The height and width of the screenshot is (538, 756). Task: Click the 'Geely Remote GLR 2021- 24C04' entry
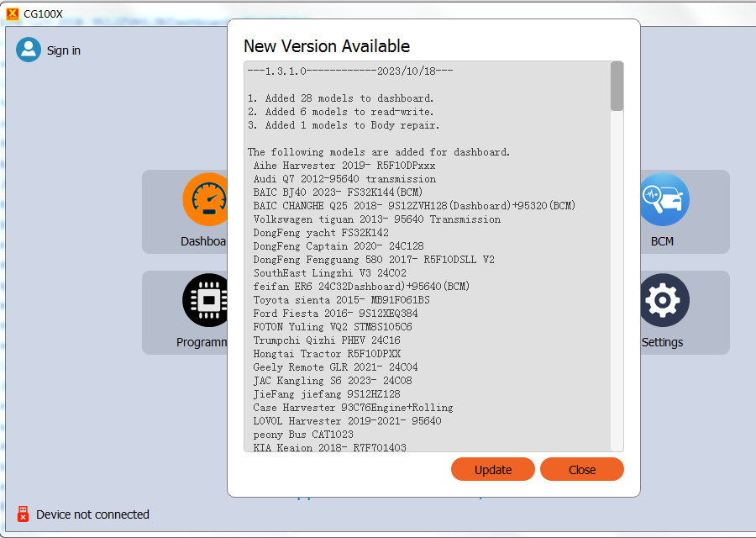335,369
